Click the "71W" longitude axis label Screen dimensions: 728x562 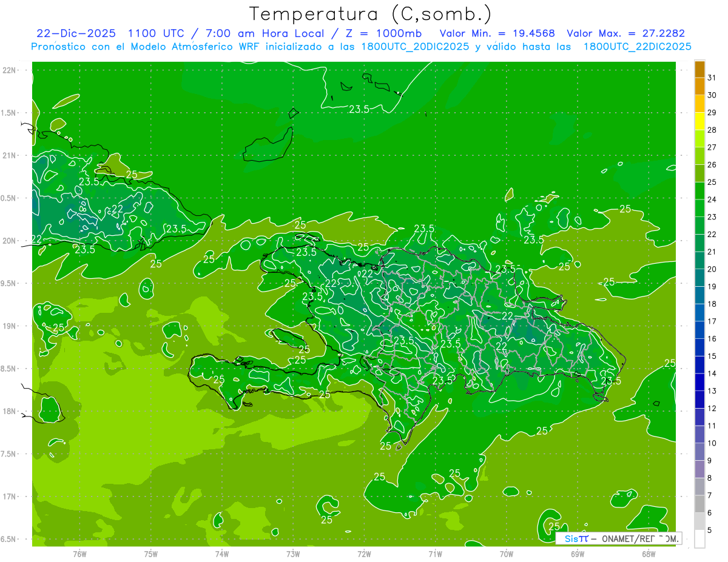point(435,554)
